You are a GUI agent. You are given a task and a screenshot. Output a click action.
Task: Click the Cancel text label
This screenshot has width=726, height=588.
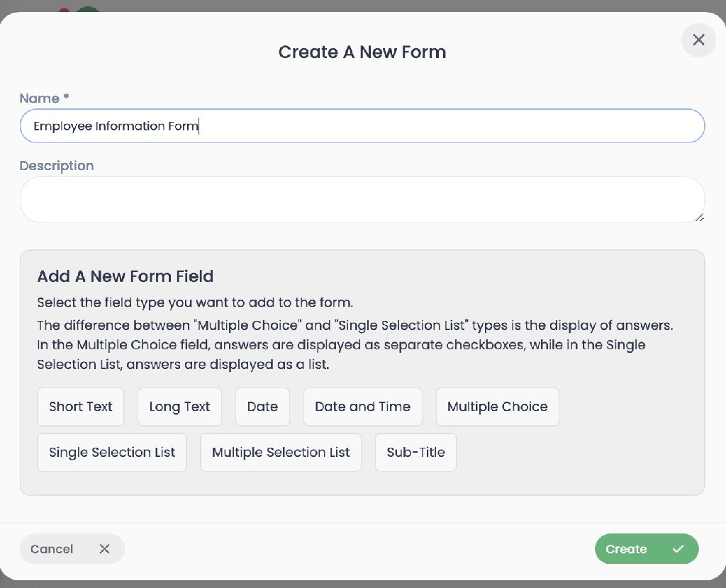[52, 549]
